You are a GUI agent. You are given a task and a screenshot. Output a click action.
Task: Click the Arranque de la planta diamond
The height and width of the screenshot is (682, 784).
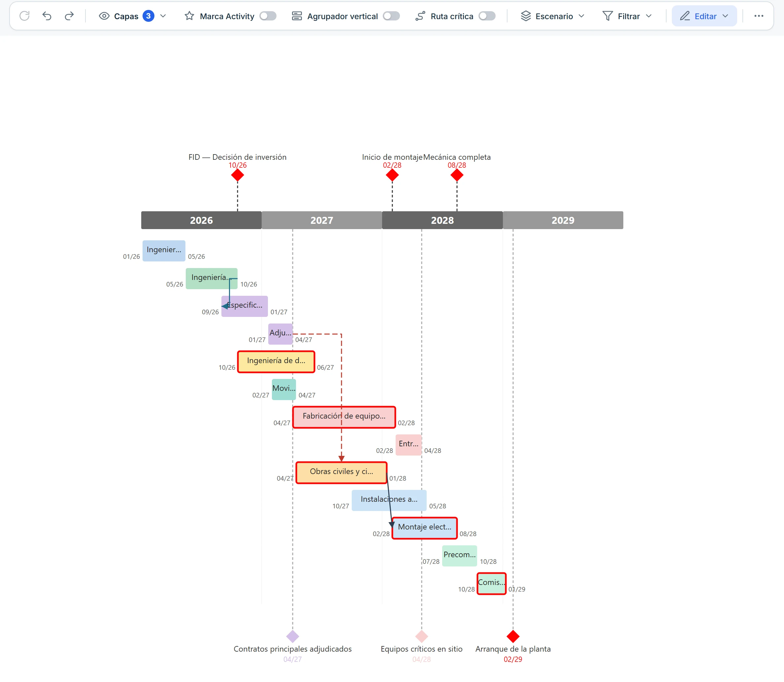[x=513, y=636]
